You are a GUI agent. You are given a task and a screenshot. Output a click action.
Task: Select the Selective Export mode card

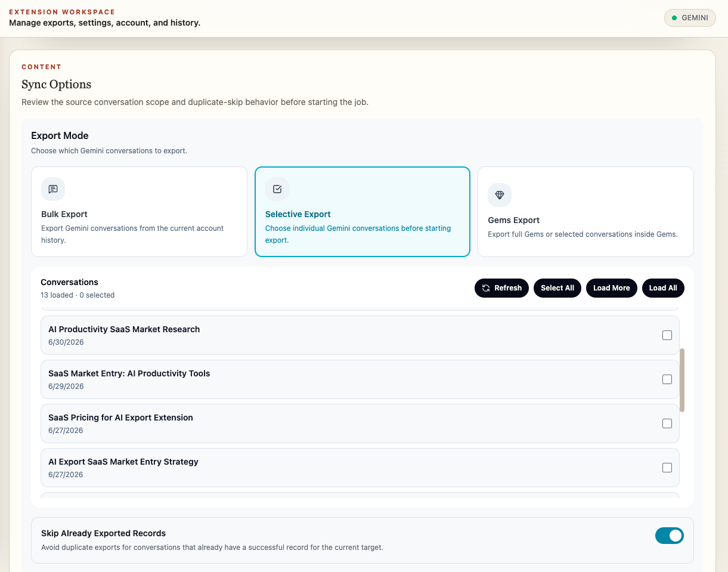point(363,212)
